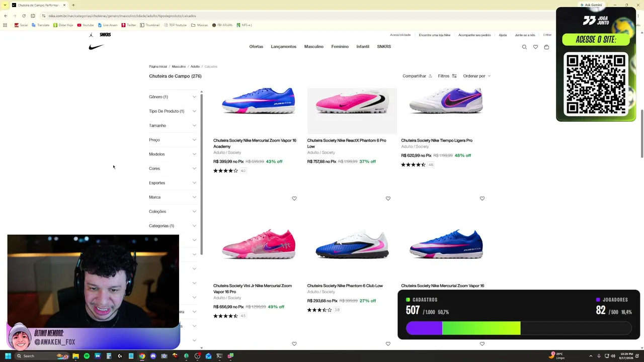Open the Phantom 6 Club Low shoe image
This screenshot has width=644, height=362.
pyautogui.click(x=352, y=244)
